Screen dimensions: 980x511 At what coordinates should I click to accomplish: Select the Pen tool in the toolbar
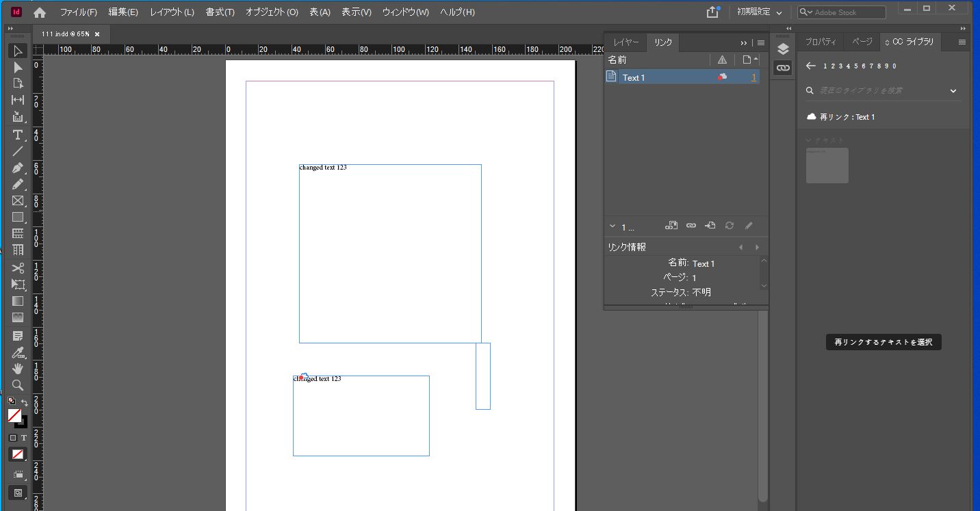click(x=18, y=168)
